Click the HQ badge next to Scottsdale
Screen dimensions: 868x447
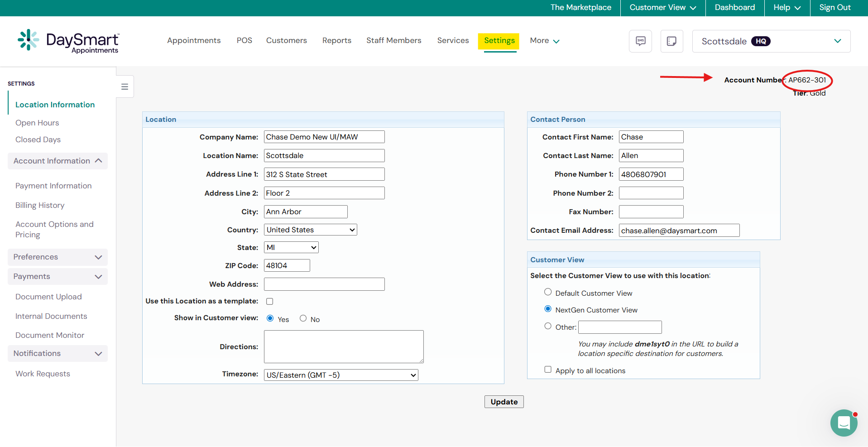[x=761, y=41]
